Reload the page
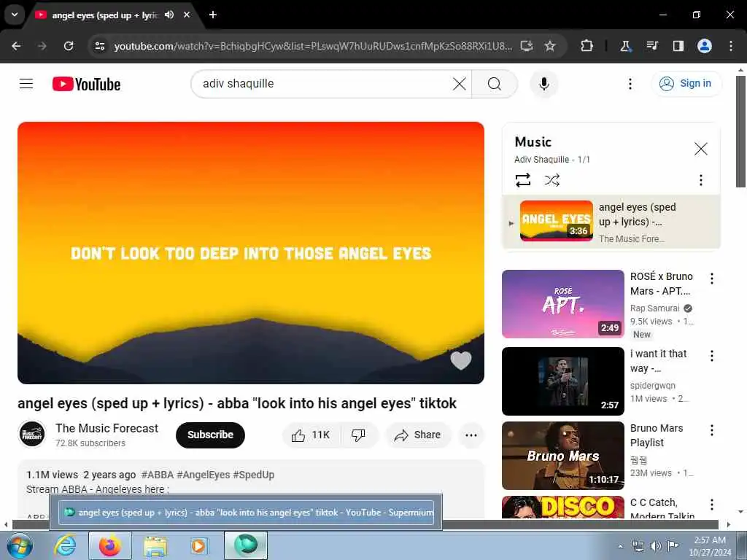747x560 pixels. coord(69,46)
